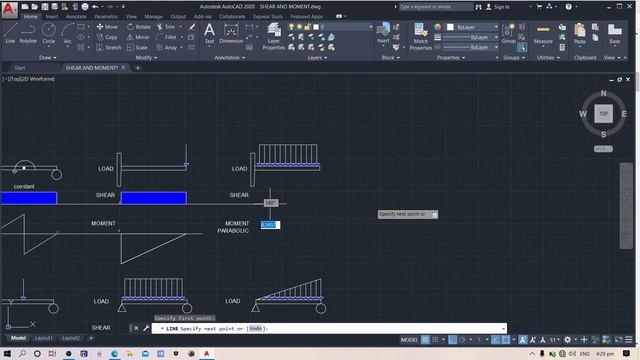This screenshot has width=640, height=360.
Task: Click the TOP face of ViewCube
Action: click(603, 114)
